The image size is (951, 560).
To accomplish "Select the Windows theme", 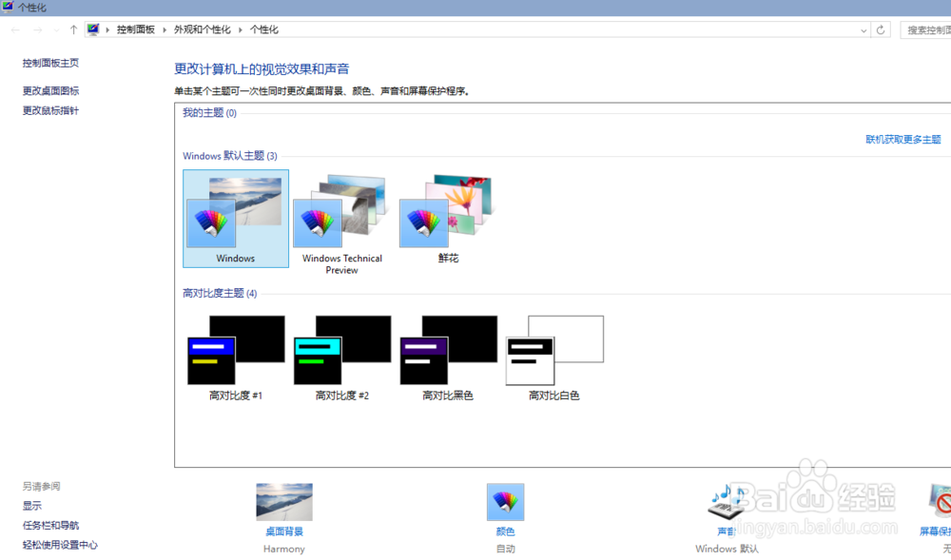I will [x=236, y=219].
